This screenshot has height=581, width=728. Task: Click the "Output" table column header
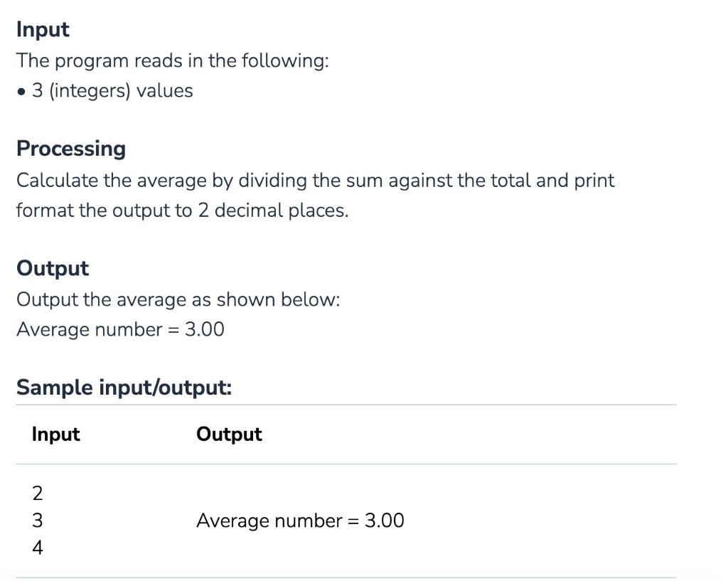pyautogui.click(x=229, y=435)
